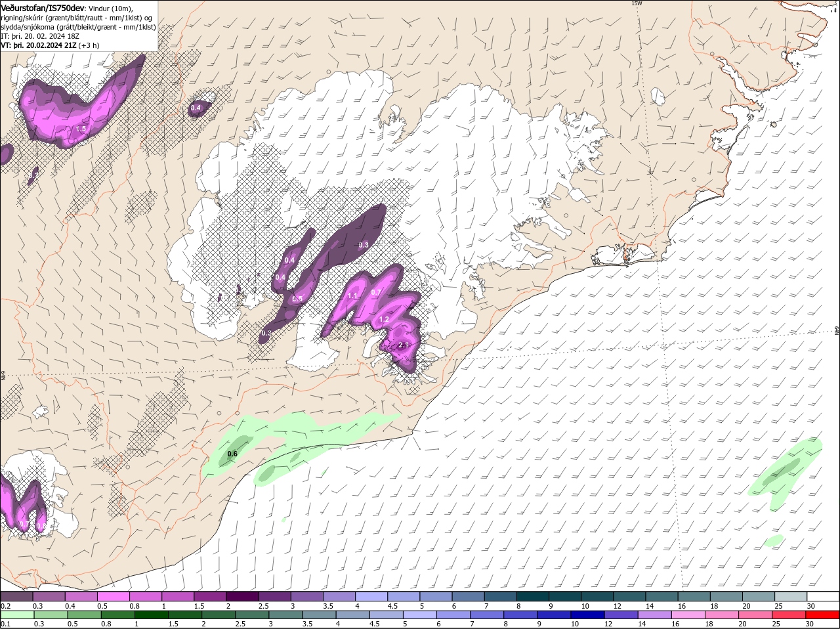Screen dimensions: 840x629
Task: Pick the pale grey upper swatch labeled 25
Action: tap(791, 596)
